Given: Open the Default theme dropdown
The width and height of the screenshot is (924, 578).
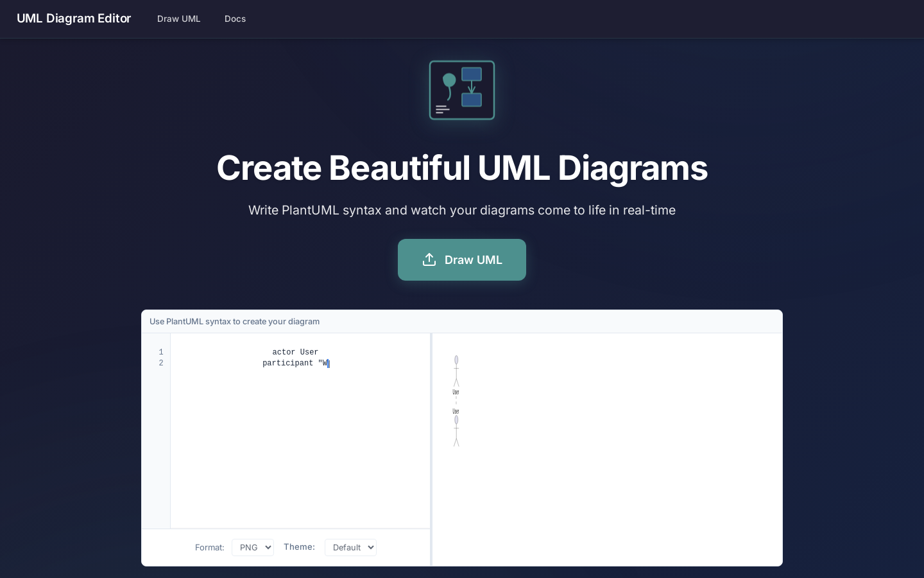Looking at the screenshot, I should pyautogui.click(x=350, y=547).
